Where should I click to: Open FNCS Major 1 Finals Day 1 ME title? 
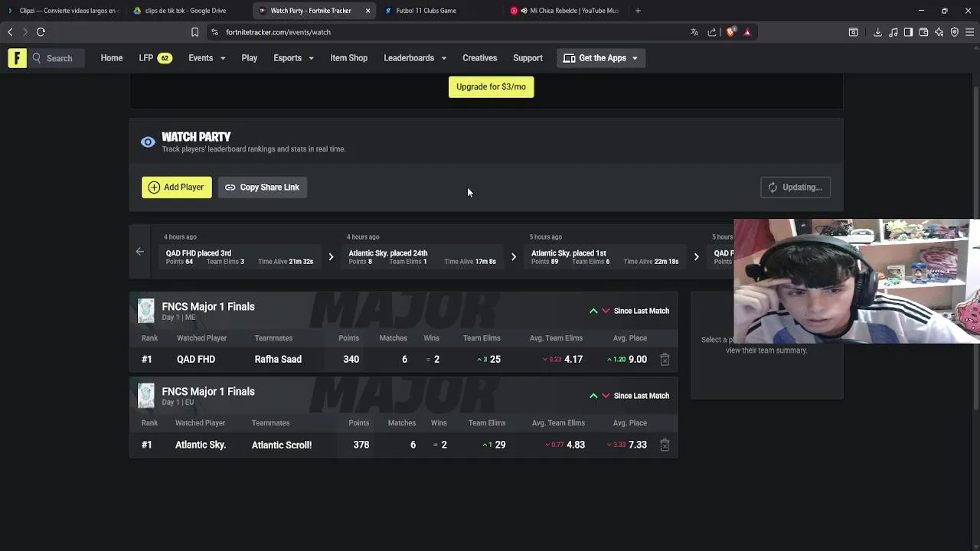click(x=208, y=307)
